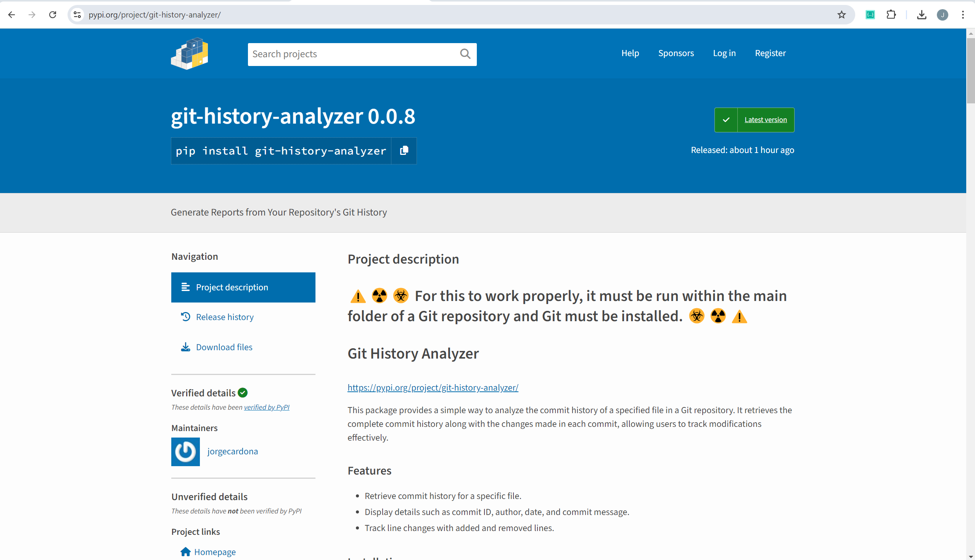Bookmark this page with the star
Viewport: 975px width, 560px height.
[x=841, y=14]
